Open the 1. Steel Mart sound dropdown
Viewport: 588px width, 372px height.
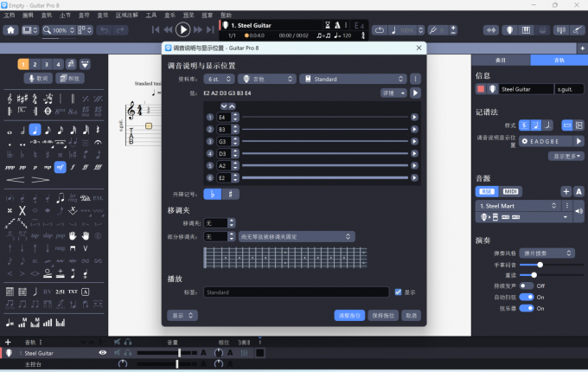(x=518, y=206)
